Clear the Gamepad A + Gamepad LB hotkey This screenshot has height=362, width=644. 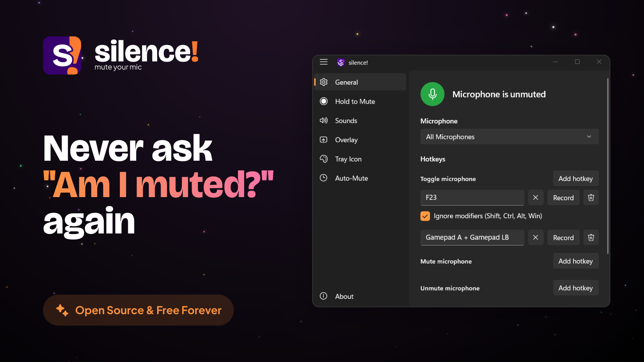click(x=536, y=237)
